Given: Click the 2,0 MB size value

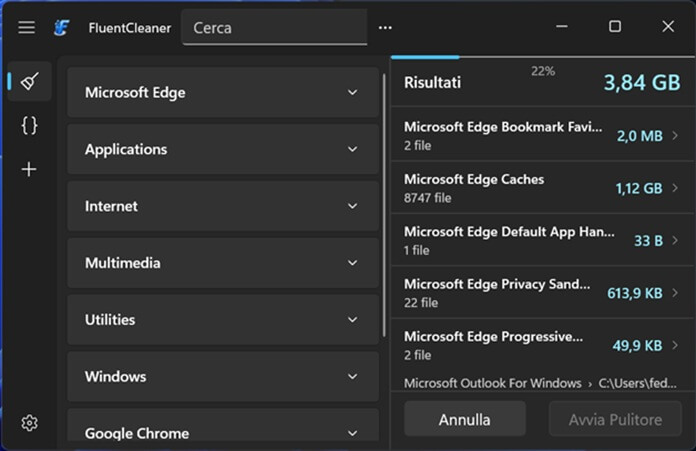Looking at the screenshot, I should [640, 136].
